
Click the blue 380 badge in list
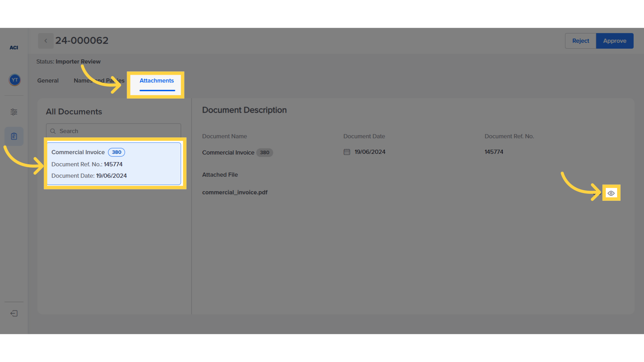(x=116, y=152)
